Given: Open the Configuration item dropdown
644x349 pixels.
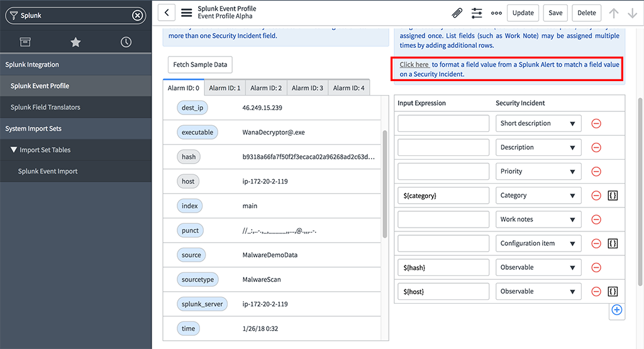Looking at the screenshot, I should (538, 243).
